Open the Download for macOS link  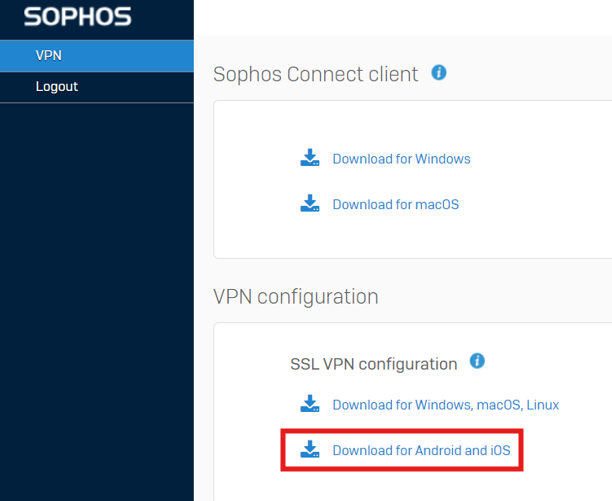tap(395, 204)
